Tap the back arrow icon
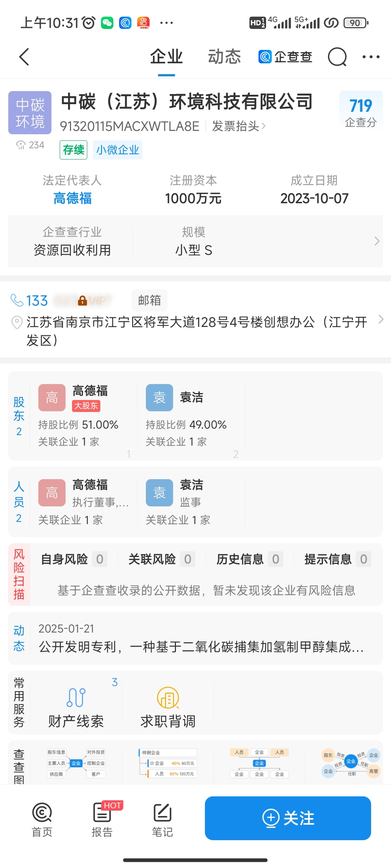Screen dimensions: 391x868 coord(24,57)
